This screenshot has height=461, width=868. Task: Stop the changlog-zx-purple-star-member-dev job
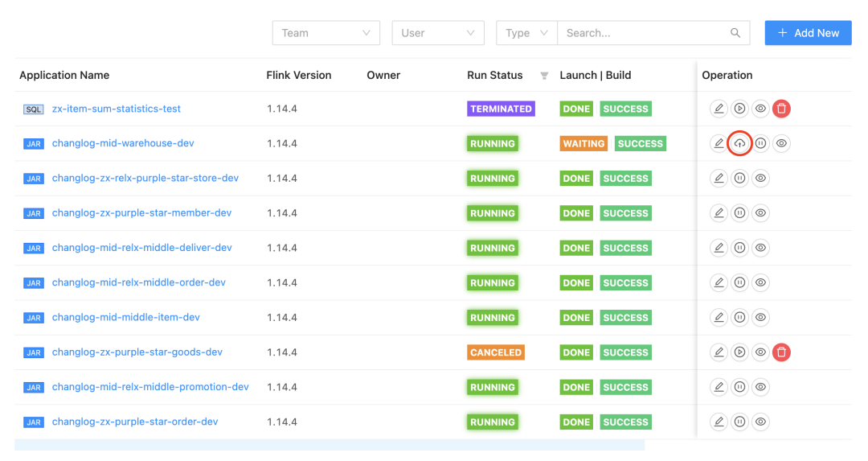739,213
